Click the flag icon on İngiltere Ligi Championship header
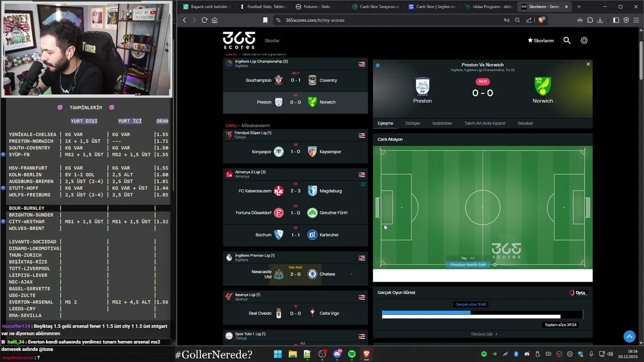644x362 pixels. click(362, 64)
